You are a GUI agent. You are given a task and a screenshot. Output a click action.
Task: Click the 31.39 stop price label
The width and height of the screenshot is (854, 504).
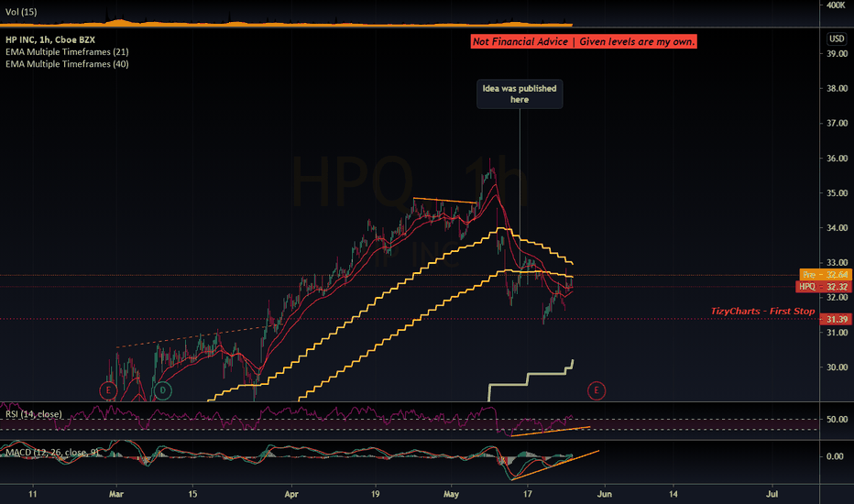click(836, 319)
